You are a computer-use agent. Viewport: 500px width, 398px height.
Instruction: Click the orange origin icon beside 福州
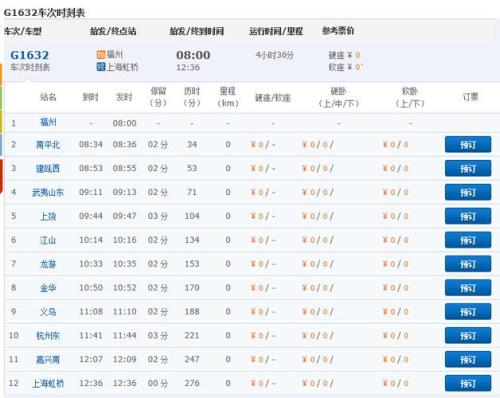pyautogui.click(x=101, y=54)
